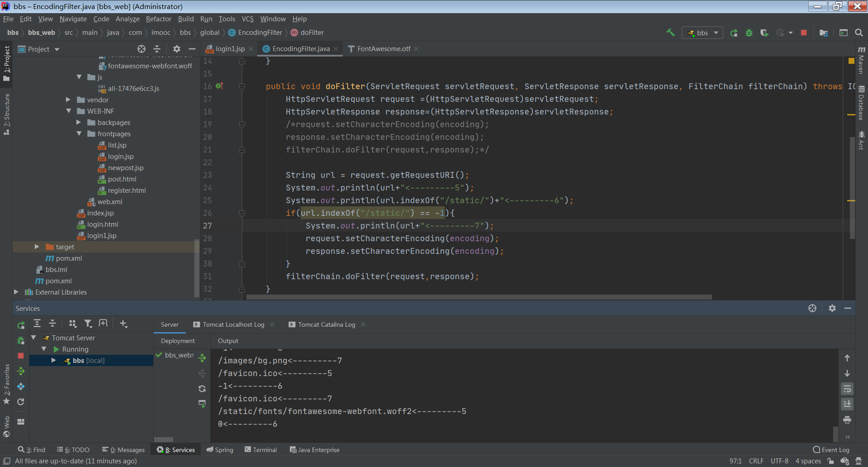The image size is (868, 467).
Task: Collapse the js folder in project tree
Action: 79,77
